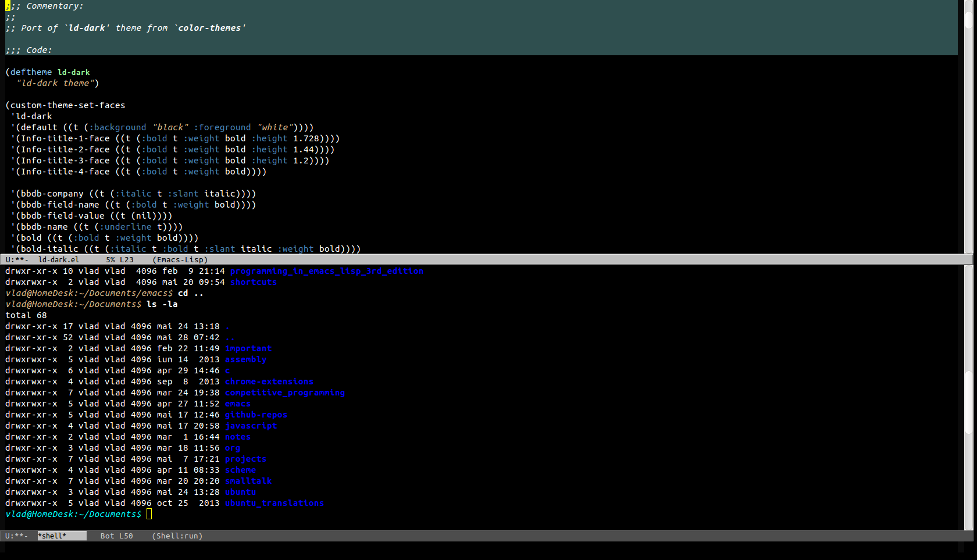The height and width of the screenshot is (560, 977).
Task: Click the 'important' directory entry
Action: point(248,348)
